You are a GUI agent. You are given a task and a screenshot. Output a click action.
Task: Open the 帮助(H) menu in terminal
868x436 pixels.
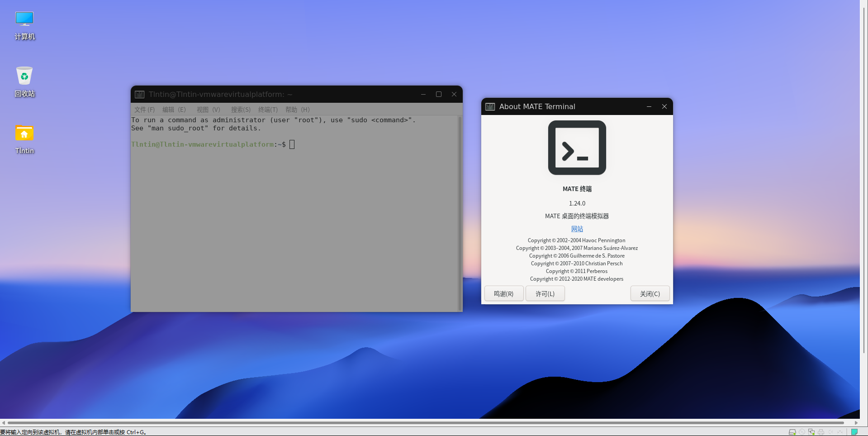pos(297,110)
